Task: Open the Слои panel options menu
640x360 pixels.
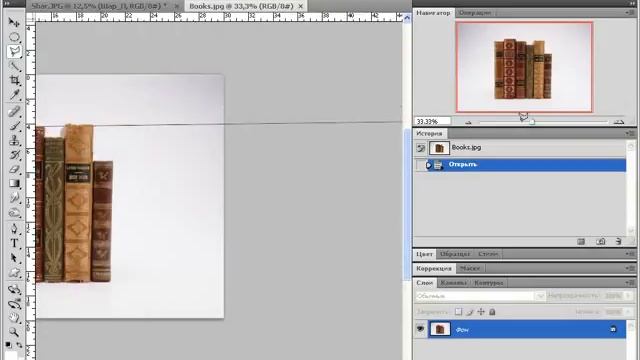Action: pyautogui.click(x=630, y=282)
